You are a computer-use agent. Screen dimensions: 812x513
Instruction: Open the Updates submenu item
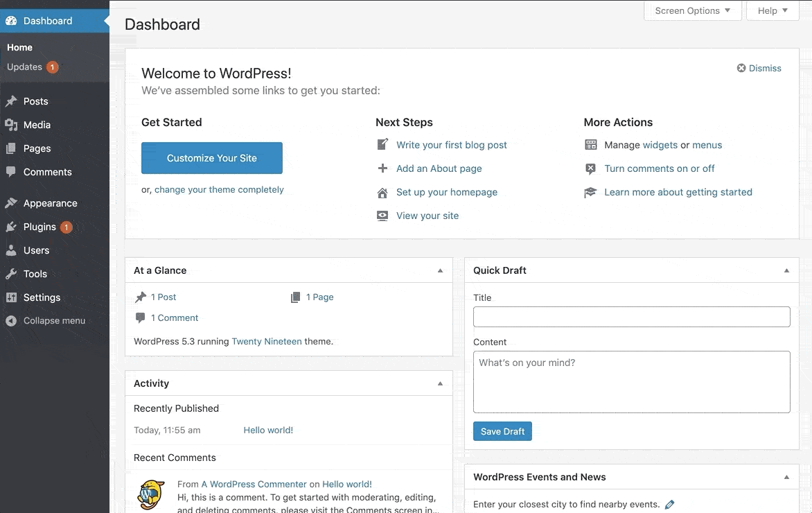tap(32, 67)
